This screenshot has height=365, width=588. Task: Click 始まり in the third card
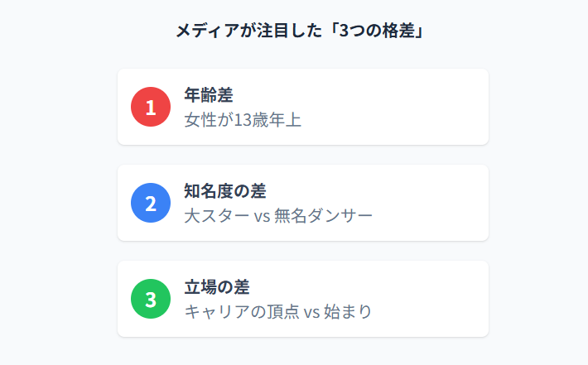(348, 312)
